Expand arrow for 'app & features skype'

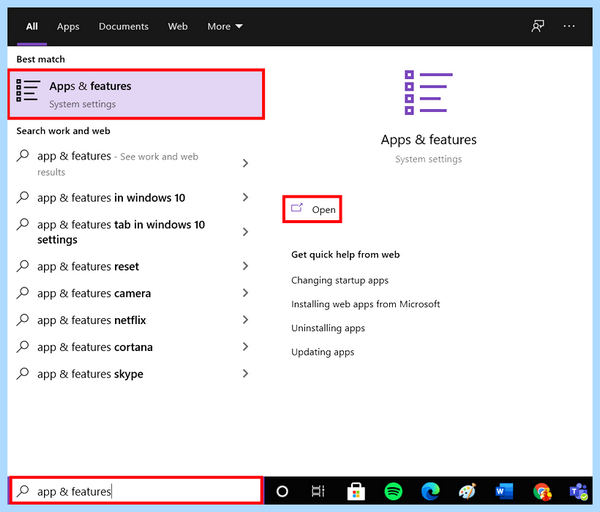[246, 373]
